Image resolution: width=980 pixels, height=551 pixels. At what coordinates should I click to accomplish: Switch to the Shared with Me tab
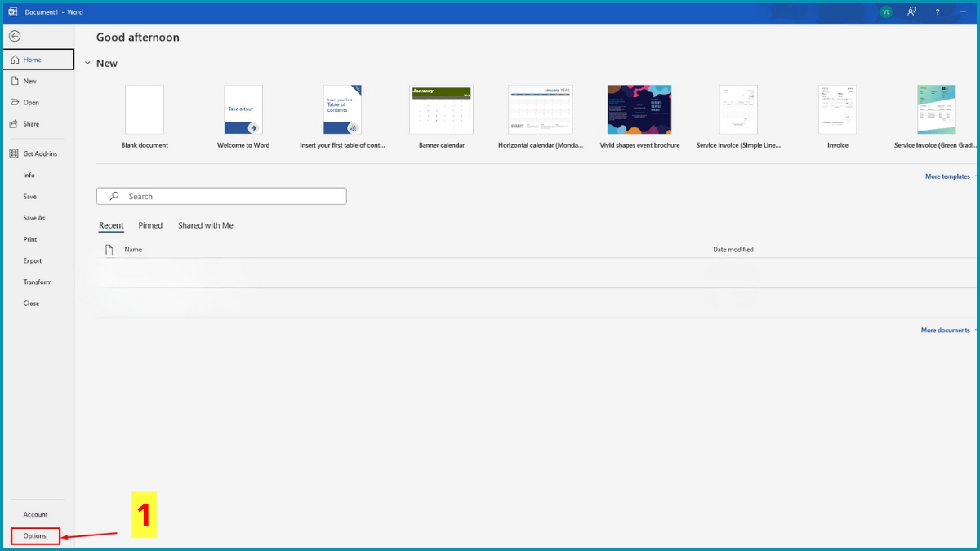206,225
